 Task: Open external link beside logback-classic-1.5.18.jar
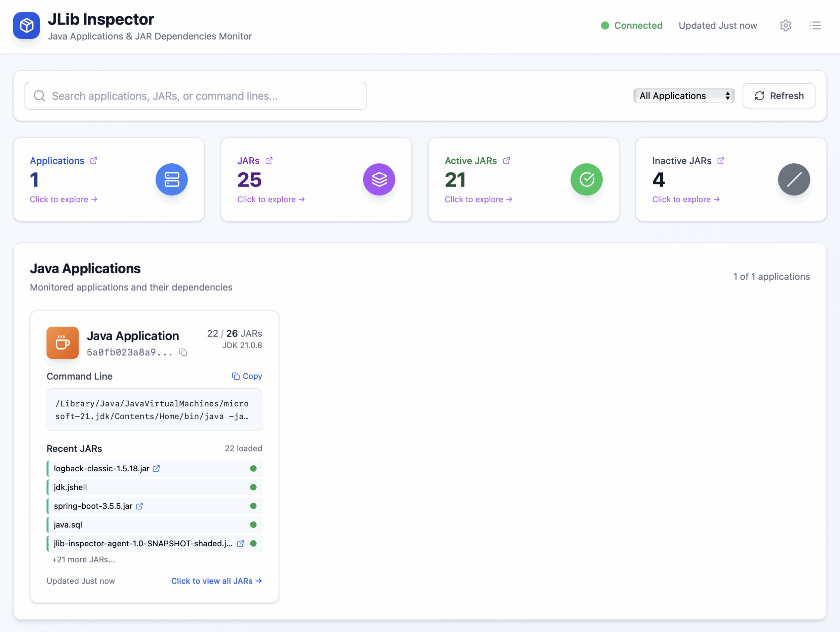(156, 469)
